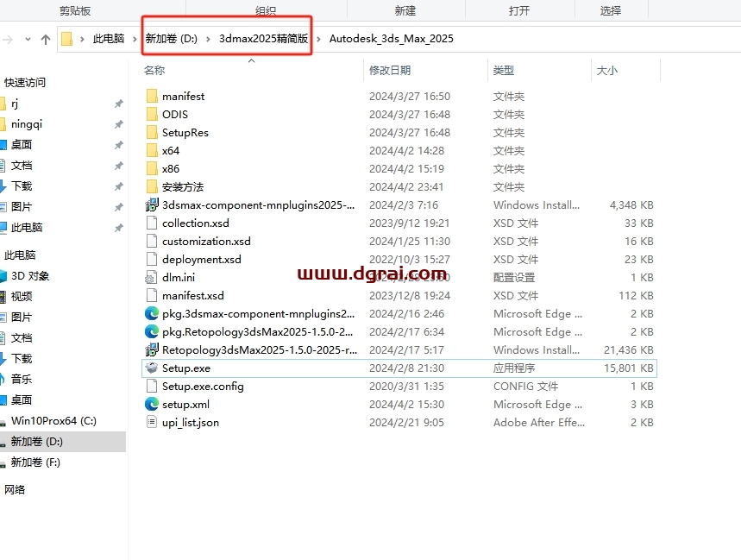741x560 pixels.
Task: Click the 21,436 KB size cell
Action: (x=629, y=350)
